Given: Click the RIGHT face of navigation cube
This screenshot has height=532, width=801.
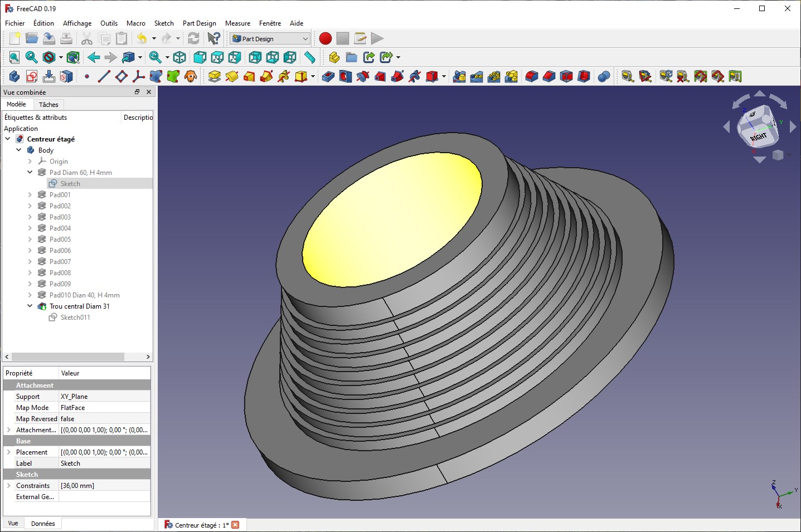Looking at the screenshot, I should coord(758,136).
